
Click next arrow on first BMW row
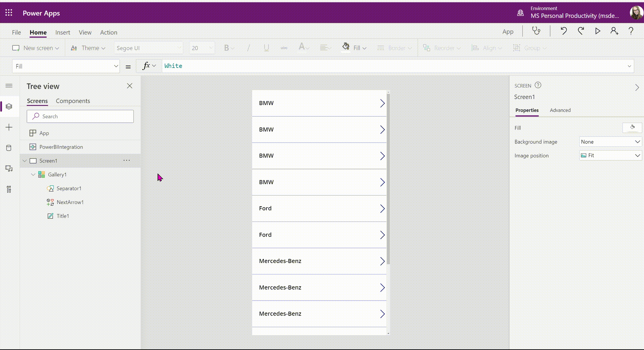click(382, 103)
